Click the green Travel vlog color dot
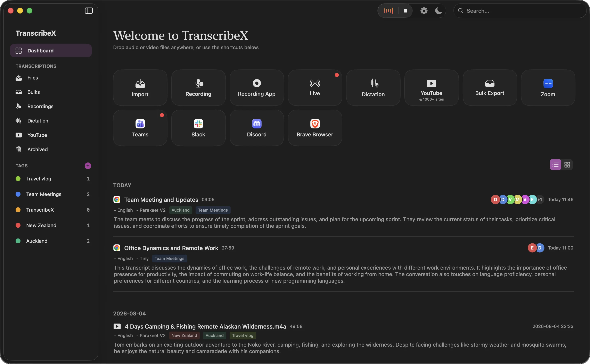 18,179
